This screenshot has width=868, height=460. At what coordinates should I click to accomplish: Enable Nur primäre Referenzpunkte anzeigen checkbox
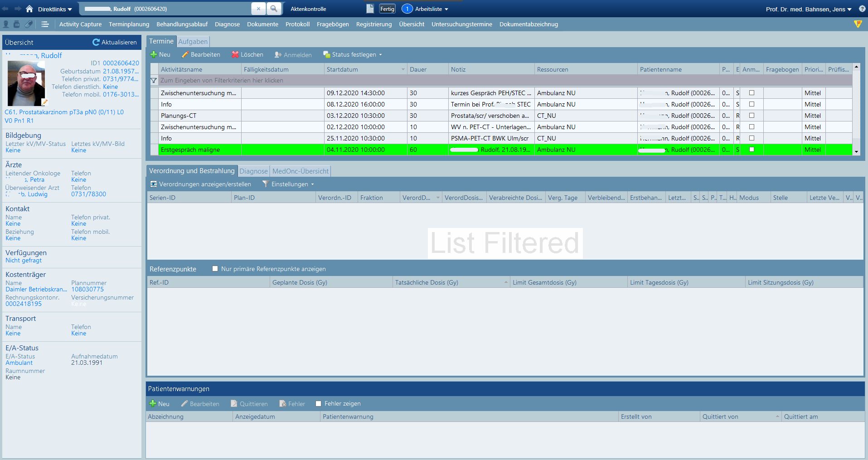[215, 269]
